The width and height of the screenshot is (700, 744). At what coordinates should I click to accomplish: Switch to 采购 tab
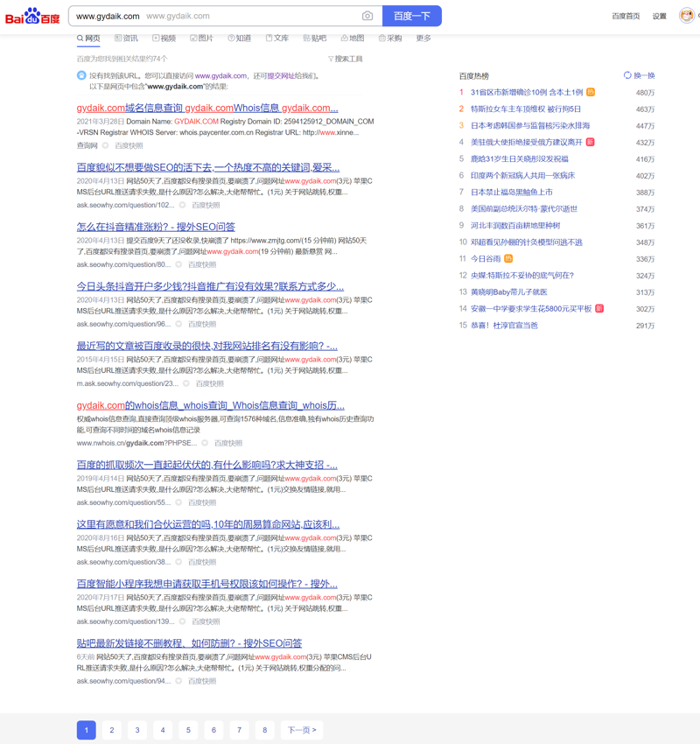click(390, 39)
